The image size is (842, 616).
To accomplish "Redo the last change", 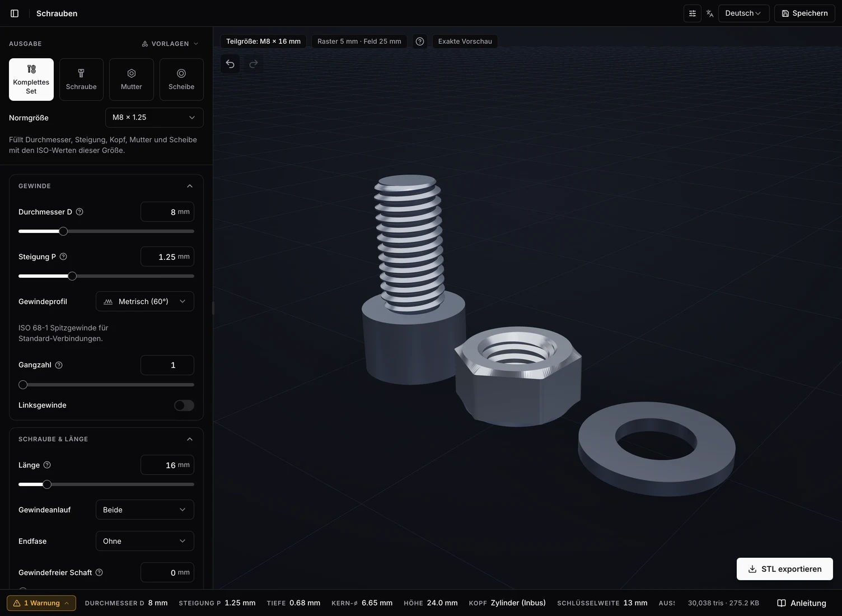I will click(x=254, y=64).
